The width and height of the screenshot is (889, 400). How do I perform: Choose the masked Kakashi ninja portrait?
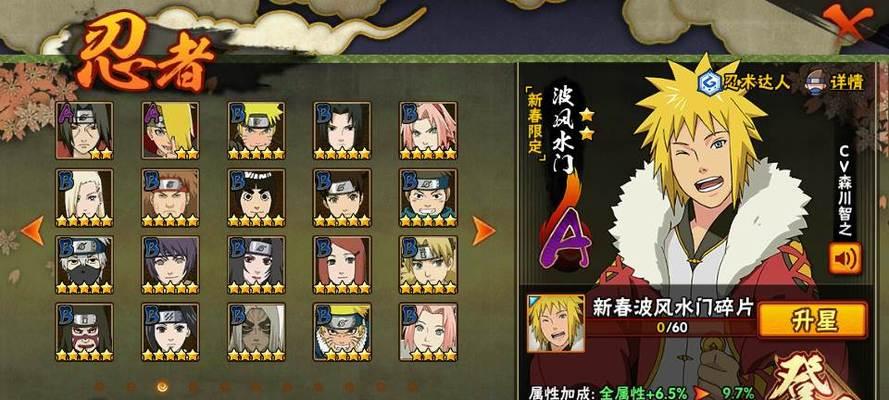click(84, 265)
